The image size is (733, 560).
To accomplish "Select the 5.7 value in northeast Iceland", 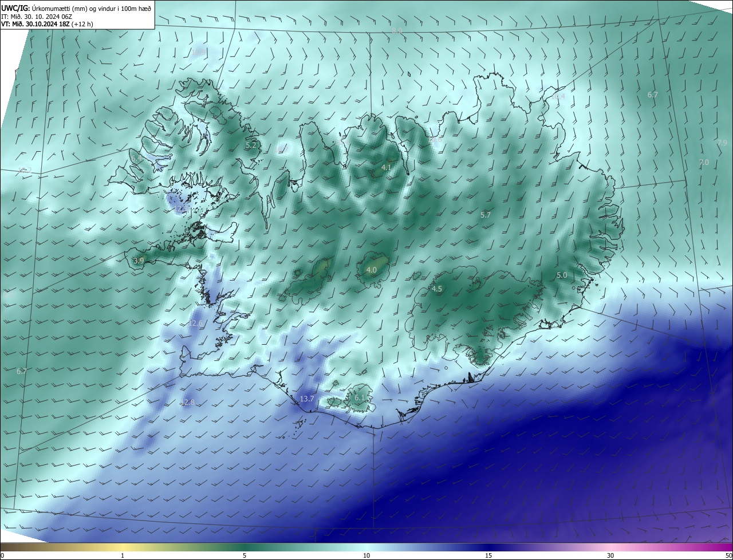I will tap(485, 215).
